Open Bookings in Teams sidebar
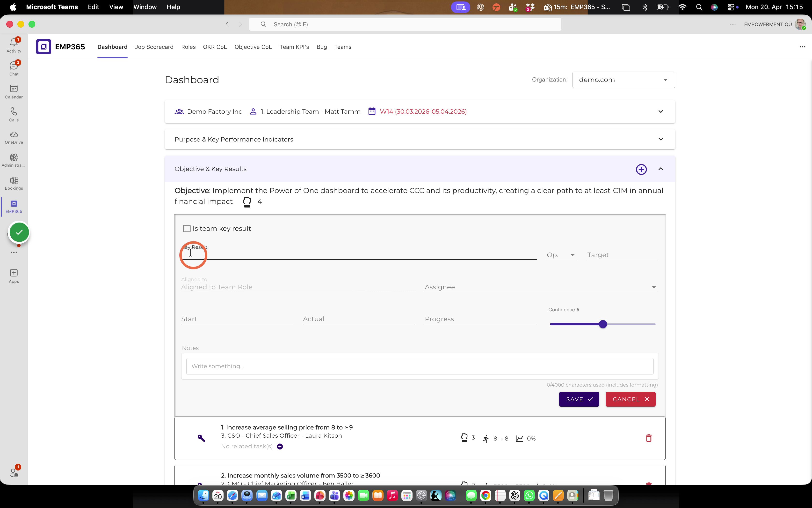Viewport: 812px width, 508px height. pos(14,183)
